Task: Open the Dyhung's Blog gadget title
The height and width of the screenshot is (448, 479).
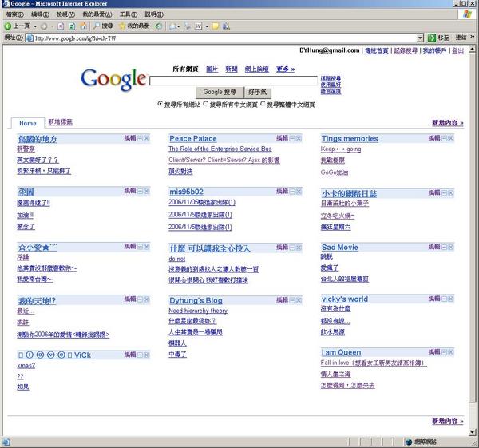Action: coord(196,301)
